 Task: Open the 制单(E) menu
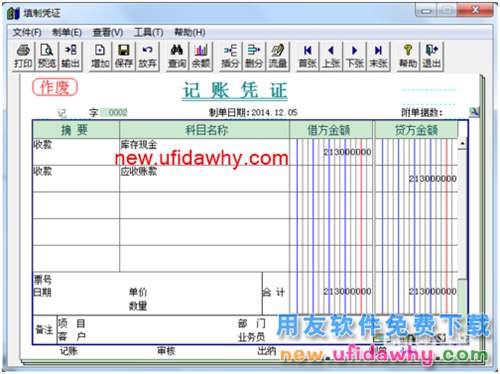coord(67,32)
